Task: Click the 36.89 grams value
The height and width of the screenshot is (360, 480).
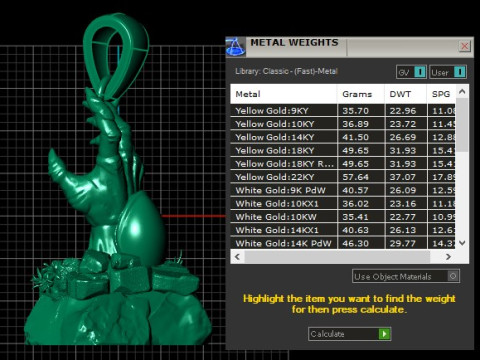Action: coord(355,124)
